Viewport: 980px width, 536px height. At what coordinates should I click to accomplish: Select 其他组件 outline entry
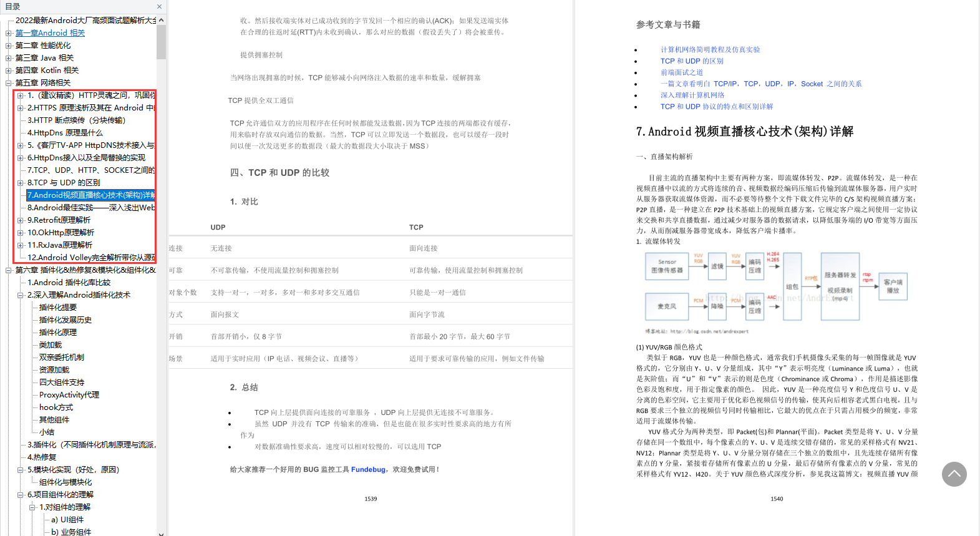tap(54, 420)
